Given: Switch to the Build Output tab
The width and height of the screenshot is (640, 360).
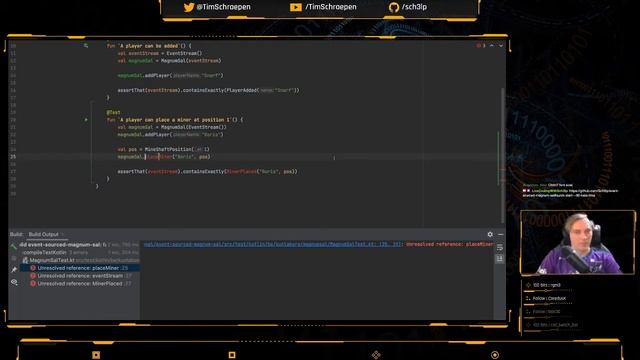Looking at the screenshot, I should tap(43, 234).
